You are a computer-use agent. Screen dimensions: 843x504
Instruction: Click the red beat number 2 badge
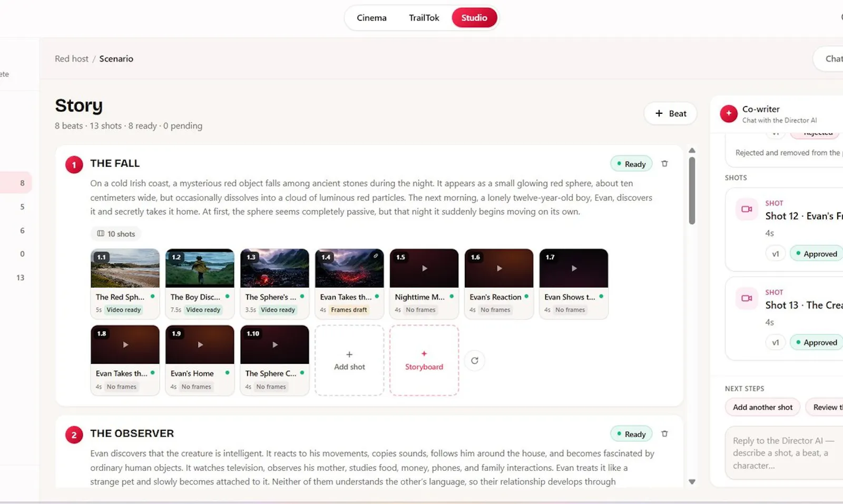click(74, 434)
